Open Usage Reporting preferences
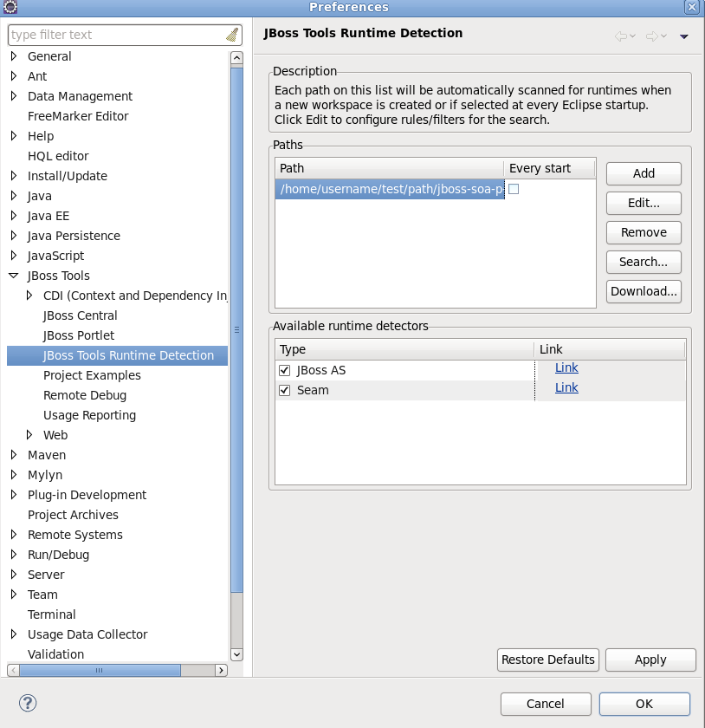This screenshot has width=705, height=728. click(89, 415)
